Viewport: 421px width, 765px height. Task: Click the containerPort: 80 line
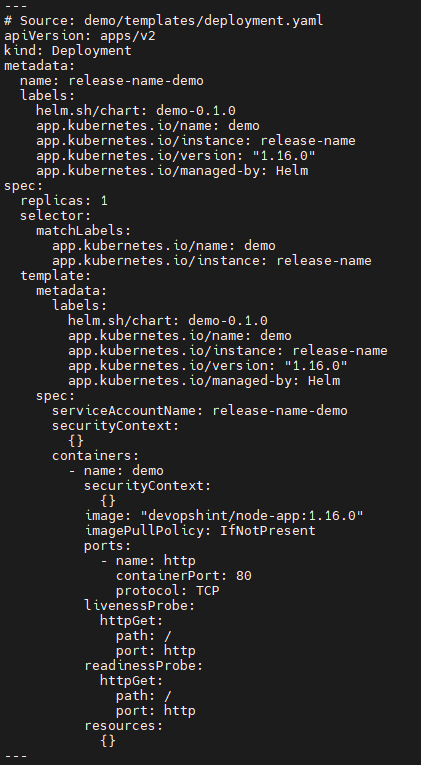coord(184,576)
